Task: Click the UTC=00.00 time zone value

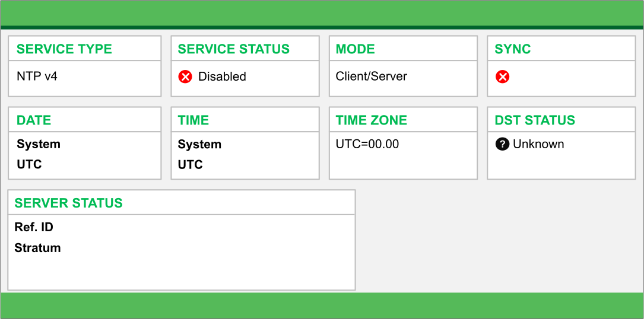Action: 367,144
